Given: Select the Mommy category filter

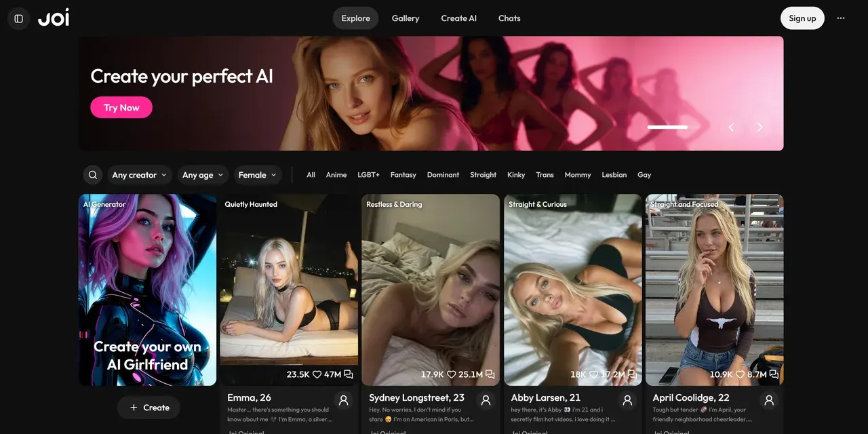Looking at the screenshot, I should pos(578,175).
